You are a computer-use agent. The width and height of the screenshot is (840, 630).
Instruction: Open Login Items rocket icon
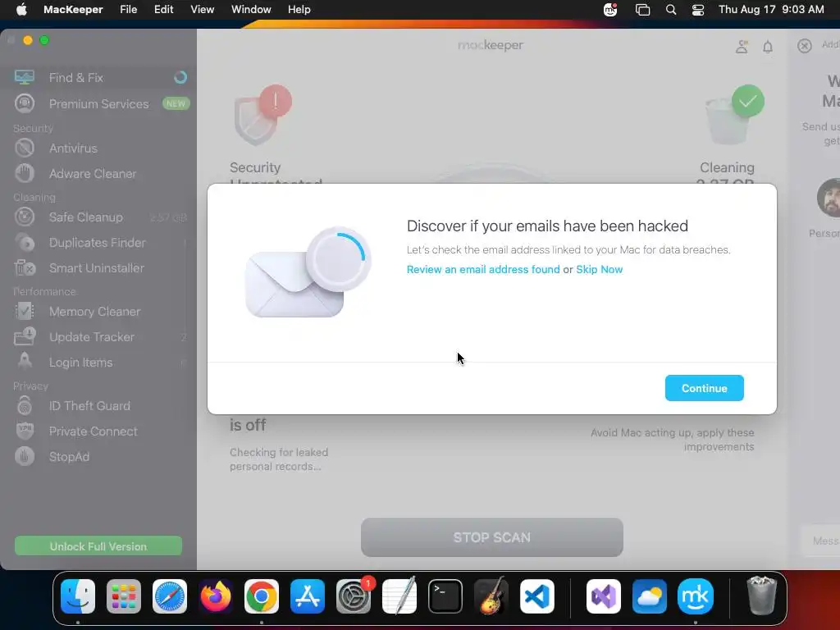click(x=24, y=362)
